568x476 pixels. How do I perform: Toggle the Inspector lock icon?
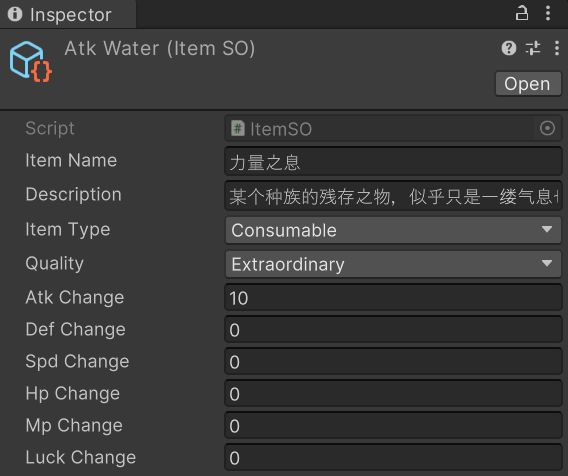coord(522,13)
